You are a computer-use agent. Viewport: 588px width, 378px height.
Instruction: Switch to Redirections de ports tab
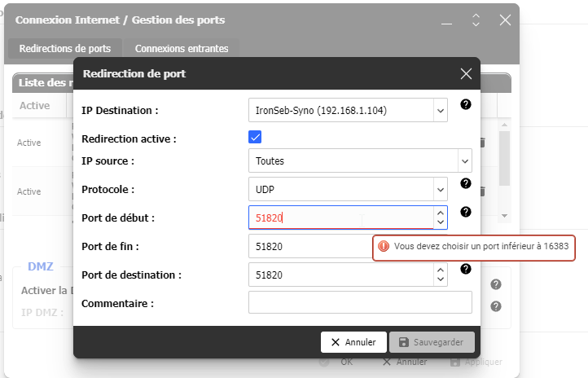pos(65,49)
